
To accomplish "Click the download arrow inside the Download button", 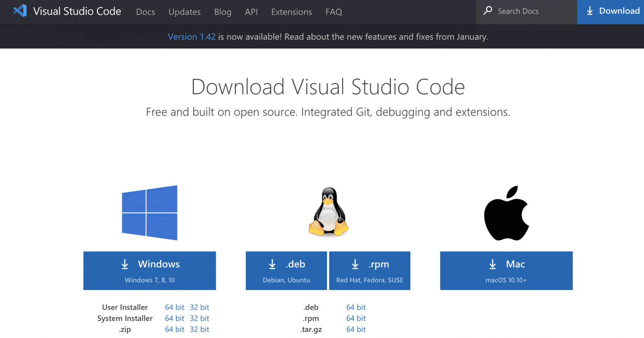I will click(589, 11).
